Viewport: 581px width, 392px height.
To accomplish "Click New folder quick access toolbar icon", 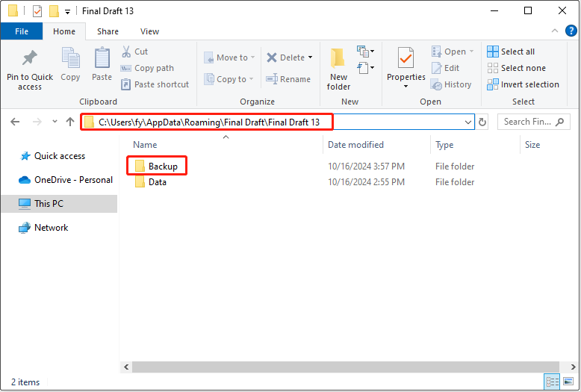I will [54, 11].
